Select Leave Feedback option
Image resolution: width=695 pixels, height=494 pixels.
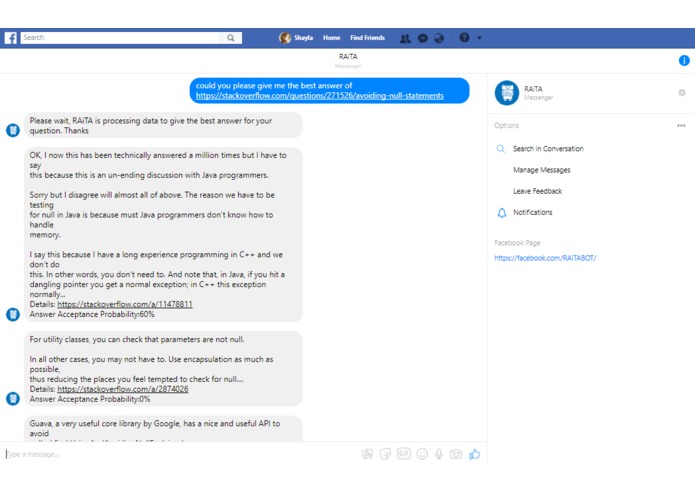click(538, 191)
